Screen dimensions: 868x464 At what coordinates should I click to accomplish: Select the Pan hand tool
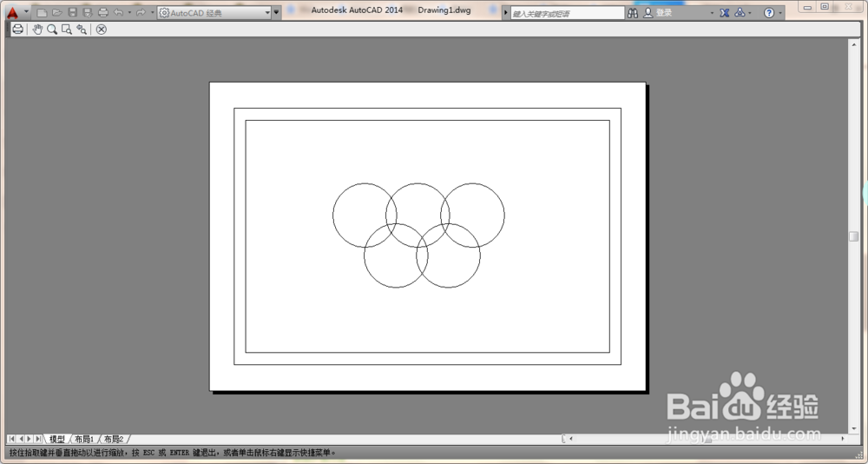tap(37, 30)
